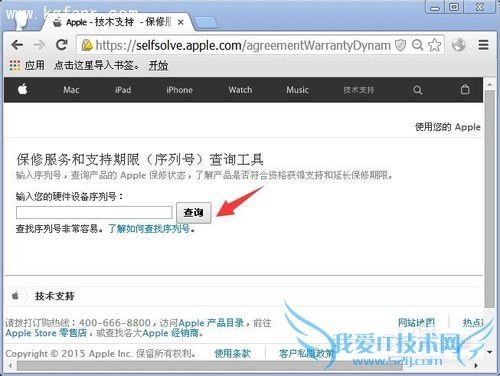Click the browser forward arrow
Screen dimensions: 500x376
(39, 44)
